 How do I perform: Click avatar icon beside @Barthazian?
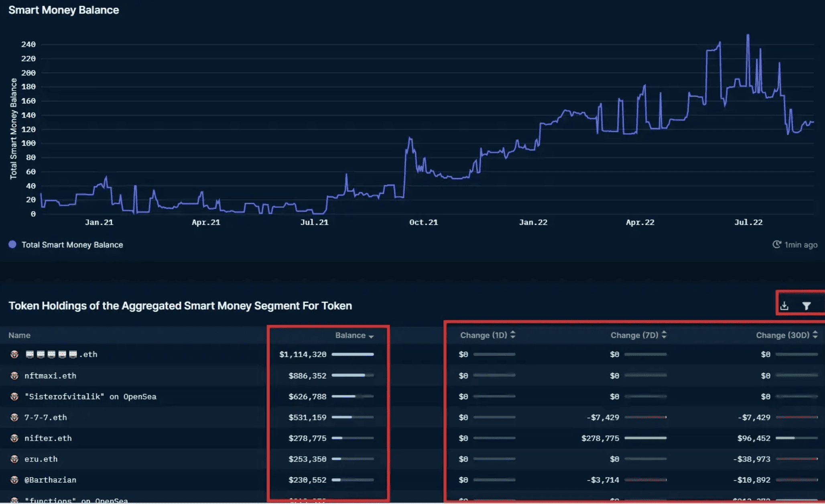[14, 480]
